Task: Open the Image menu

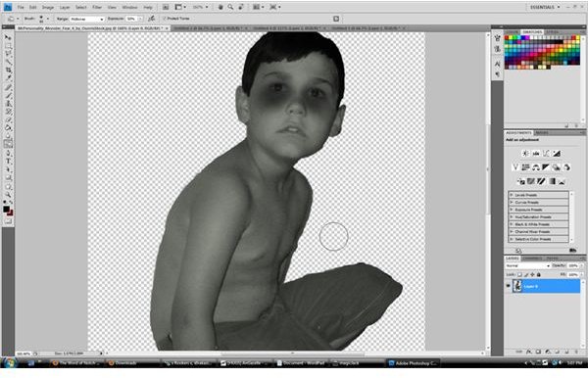Action: click(48, 7)
